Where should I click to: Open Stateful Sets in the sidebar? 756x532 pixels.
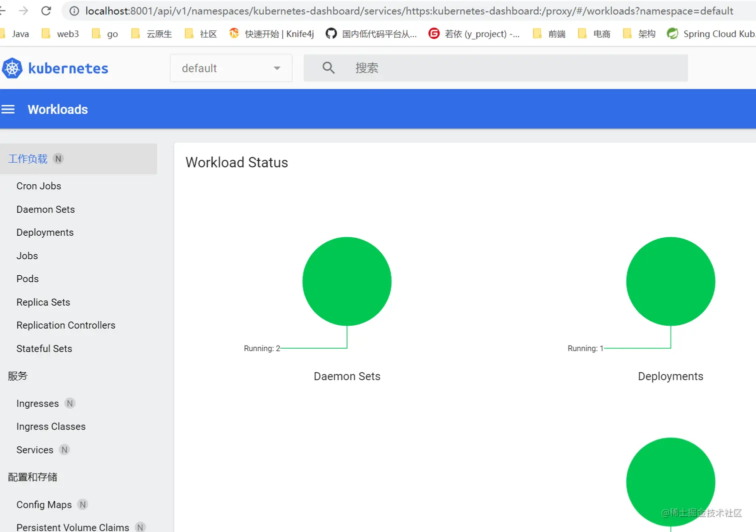click(44, 349)
